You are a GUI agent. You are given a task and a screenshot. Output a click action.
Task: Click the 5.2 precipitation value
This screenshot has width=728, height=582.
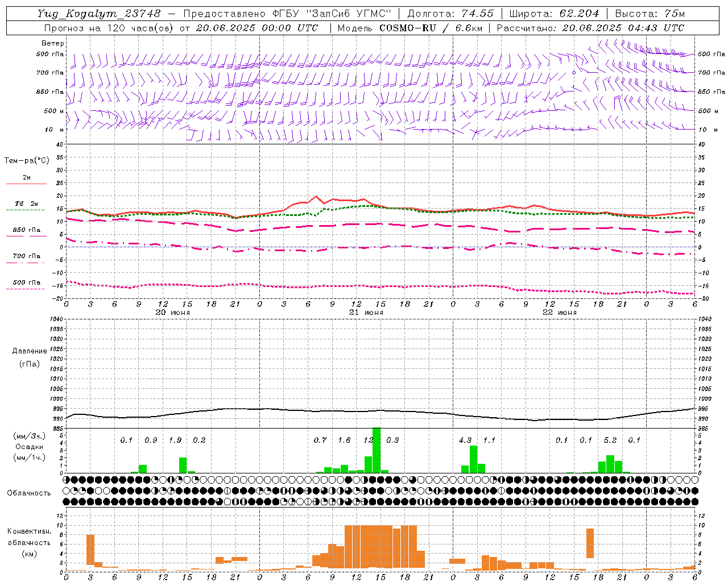coord(610,440)
